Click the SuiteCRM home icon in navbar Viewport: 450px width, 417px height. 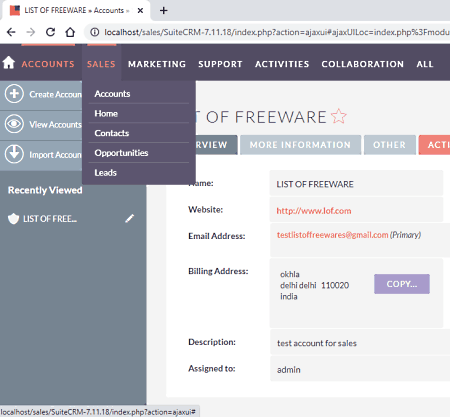[9, 62]
